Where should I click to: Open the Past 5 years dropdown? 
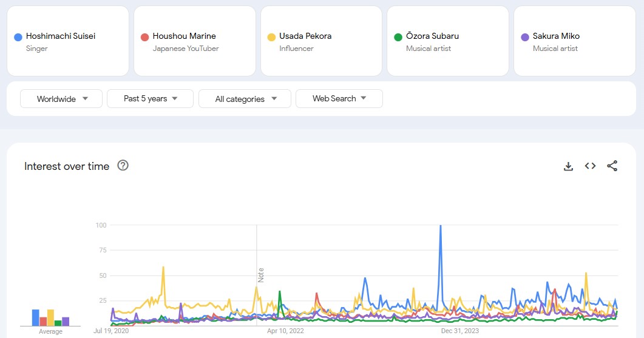pos(150,98)
